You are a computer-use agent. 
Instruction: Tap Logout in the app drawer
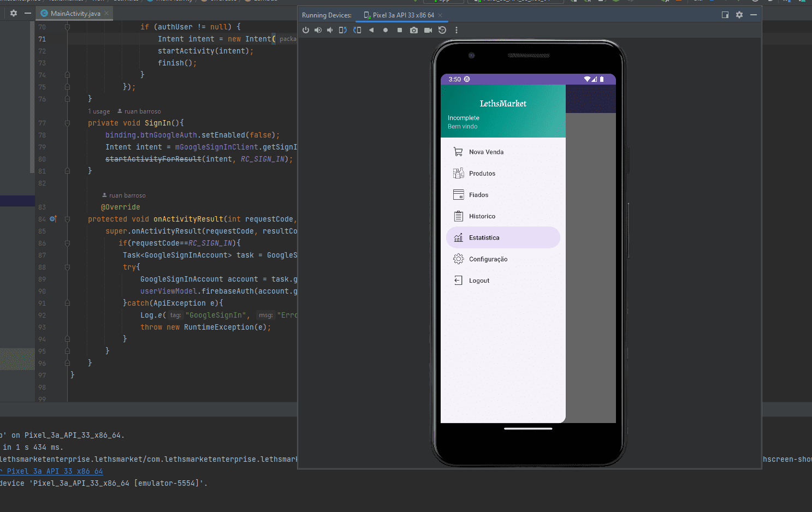coord(479,281)
